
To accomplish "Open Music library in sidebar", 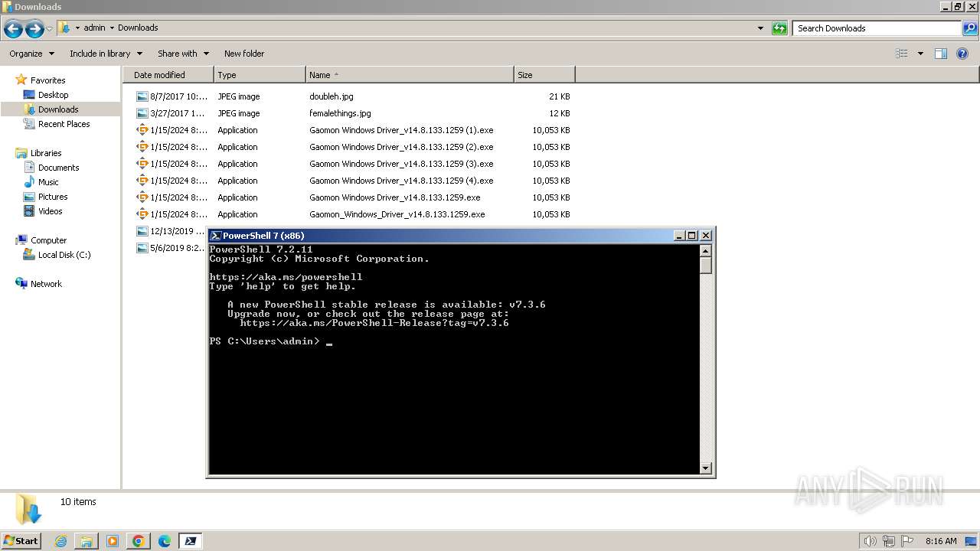I will (48, 182).
